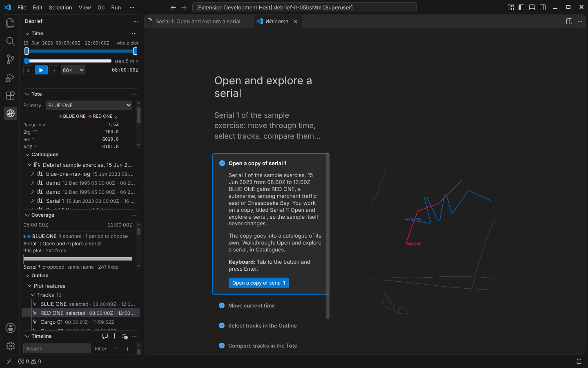Open the Catalogues section ellipsis menu

click(134, 155)
